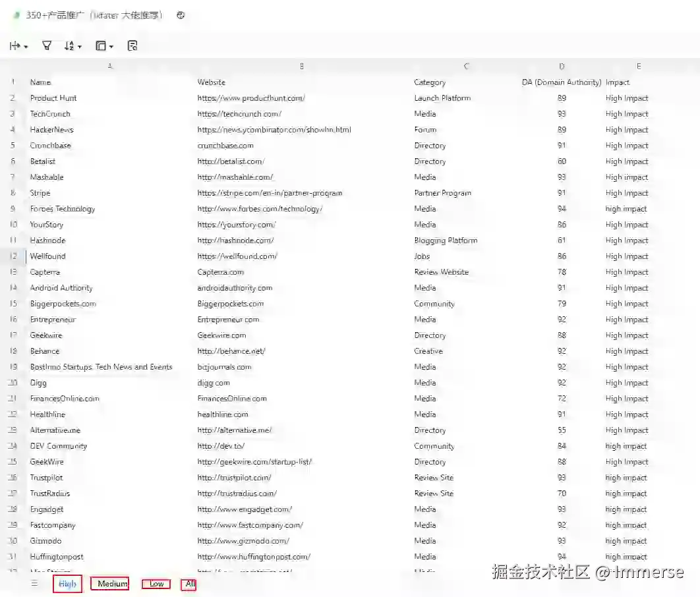Click the green document icon beside title
This screenshot has width=700, height=597.
click(16, 15)
